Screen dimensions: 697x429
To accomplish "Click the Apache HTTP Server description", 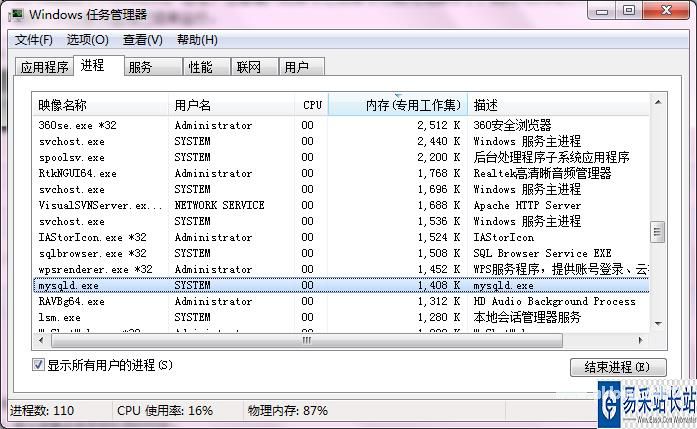I will point(527,205).
